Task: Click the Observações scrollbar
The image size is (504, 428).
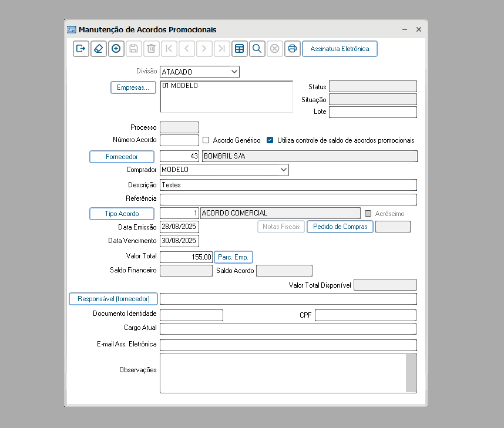Action: point(411,373)
